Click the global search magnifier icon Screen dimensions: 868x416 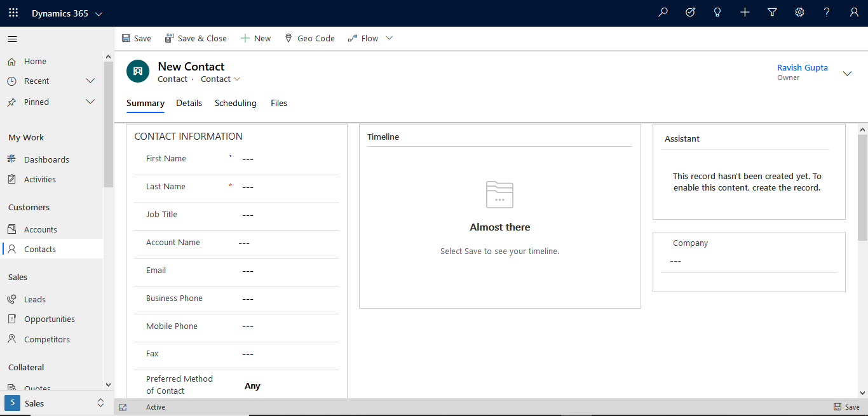(x=663, y=13)
